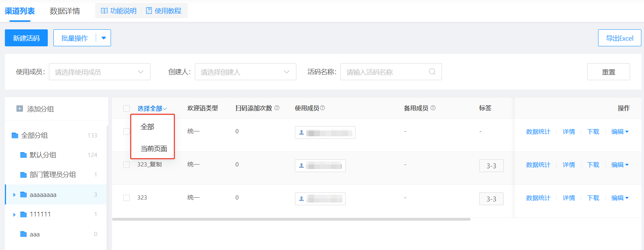
Task: Click into the 活码名称 input field
Action: [391, 72]
